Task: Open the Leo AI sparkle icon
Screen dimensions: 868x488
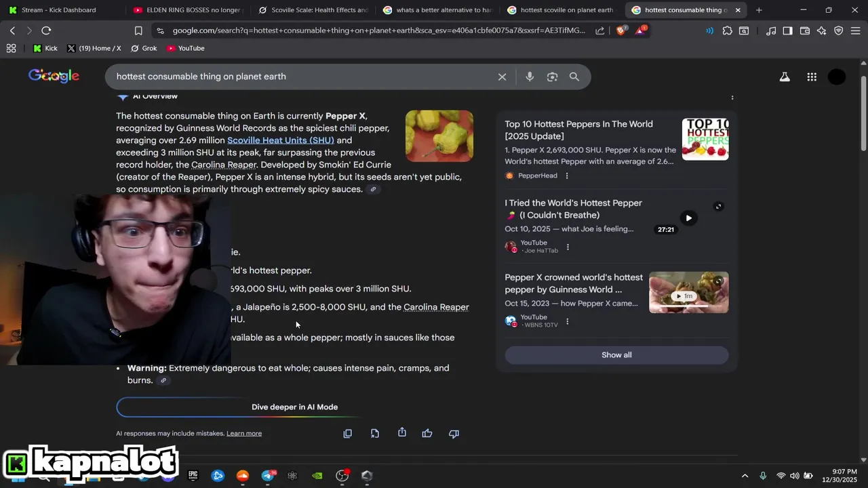Action: tap(822, 30)
